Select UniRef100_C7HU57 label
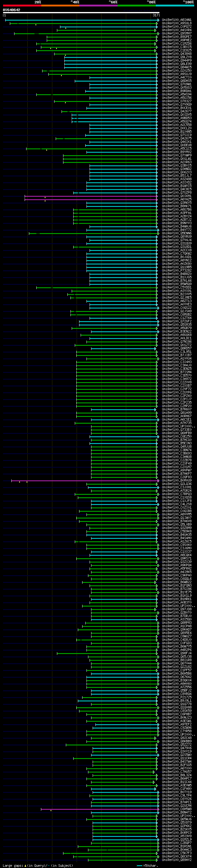197x868 pixels. point(177,772)
